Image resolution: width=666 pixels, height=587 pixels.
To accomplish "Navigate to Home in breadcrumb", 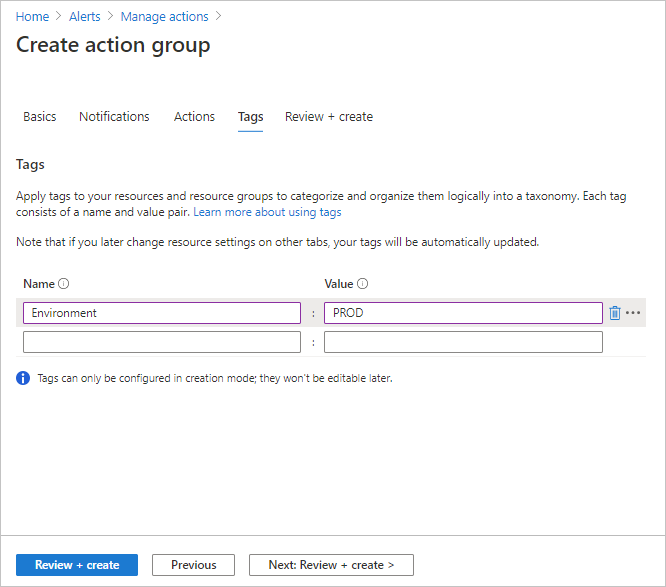I will pos(32,17).
